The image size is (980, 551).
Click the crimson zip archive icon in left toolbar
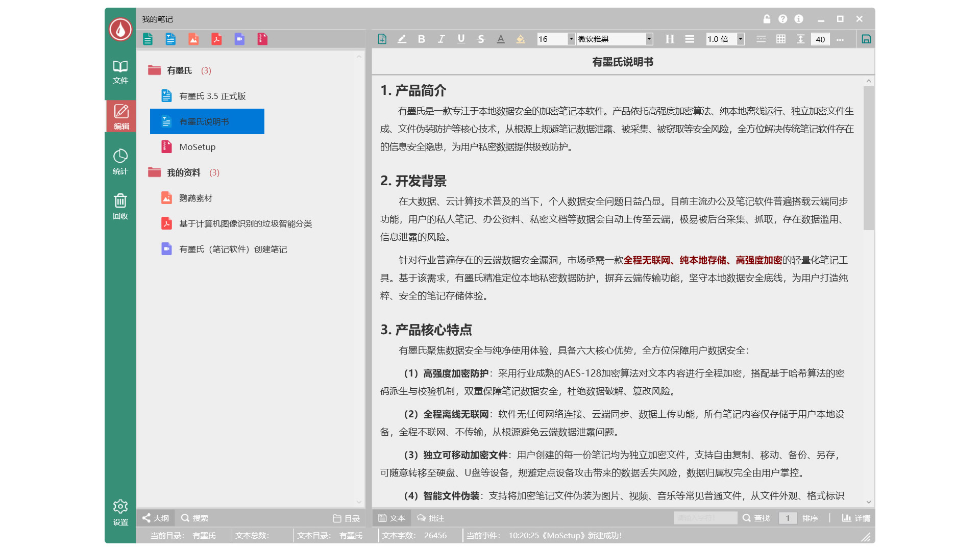click(x=262, y=39)
